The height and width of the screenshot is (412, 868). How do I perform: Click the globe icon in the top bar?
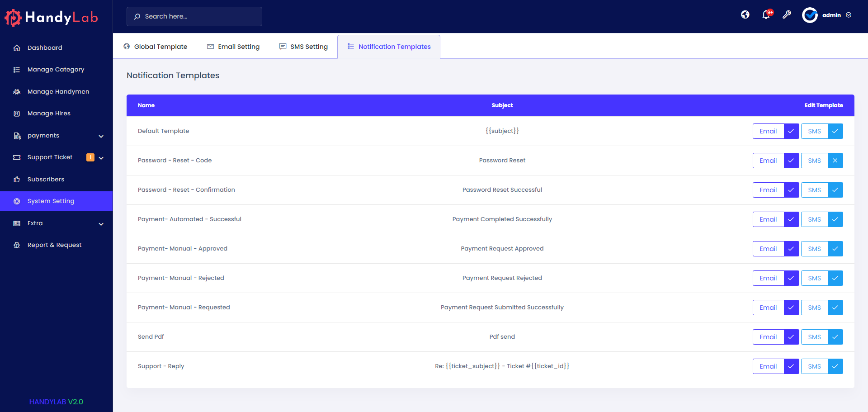click(x=745, y=14)
